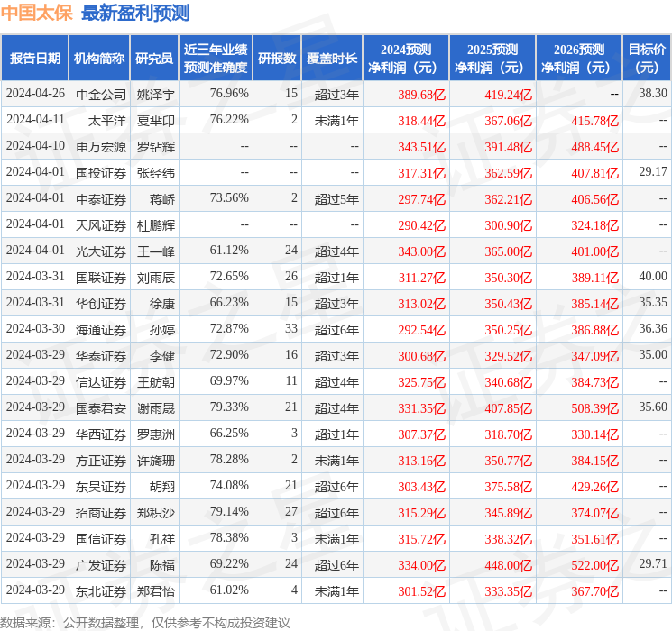Click the 覆盖时长 column header
Screen dimensions: 672x631
pos(332,58)
